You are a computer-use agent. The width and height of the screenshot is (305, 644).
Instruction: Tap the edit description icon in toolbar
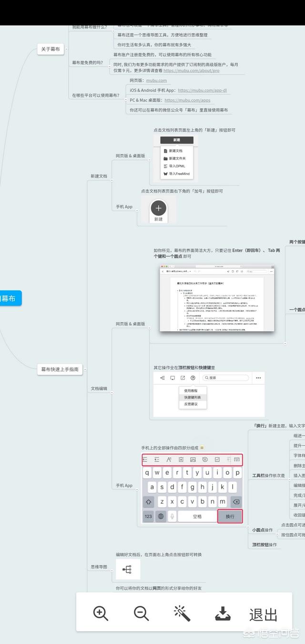pyautogui.click(x=205, y=460)
